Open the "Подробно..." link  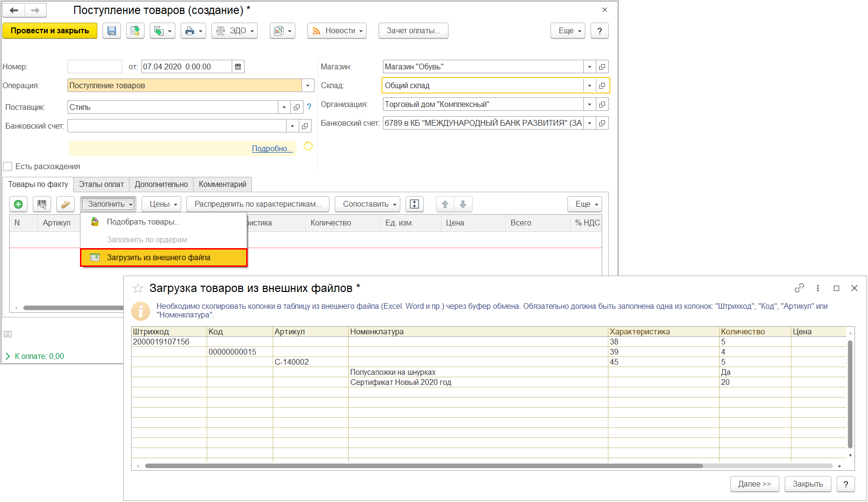(x=272, y=149)
